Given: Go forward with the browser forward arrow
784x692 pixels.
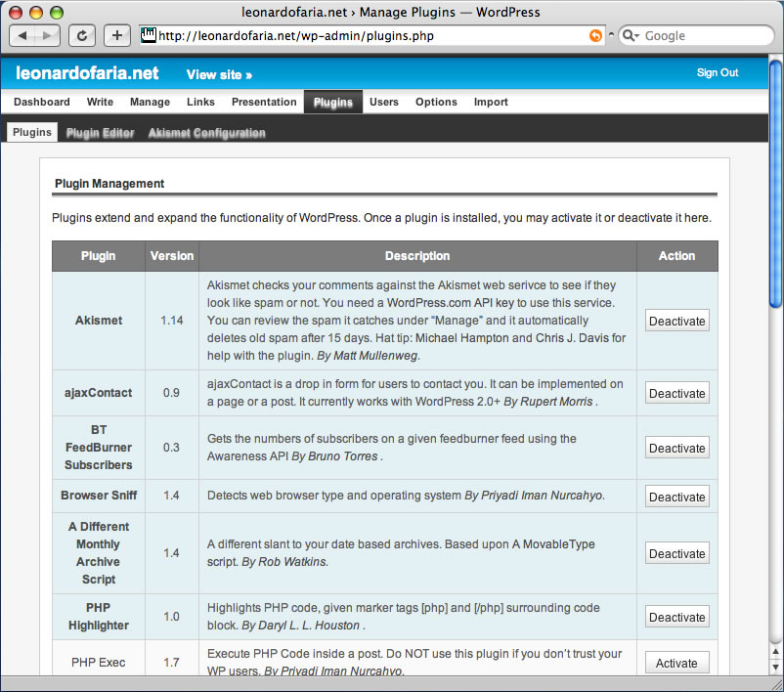Looking at the screenshot, I should click(48, 35).
